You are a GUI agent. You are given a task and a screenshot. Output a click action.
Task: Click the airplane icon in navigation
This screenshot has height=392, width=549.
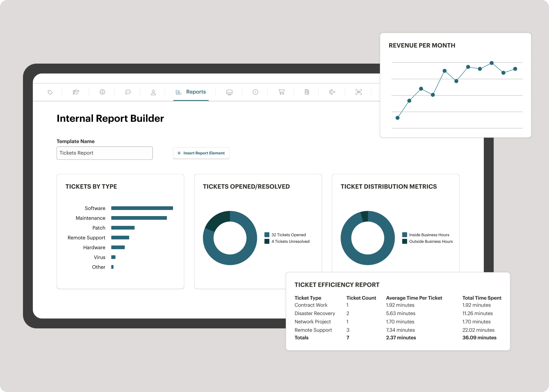332,92
